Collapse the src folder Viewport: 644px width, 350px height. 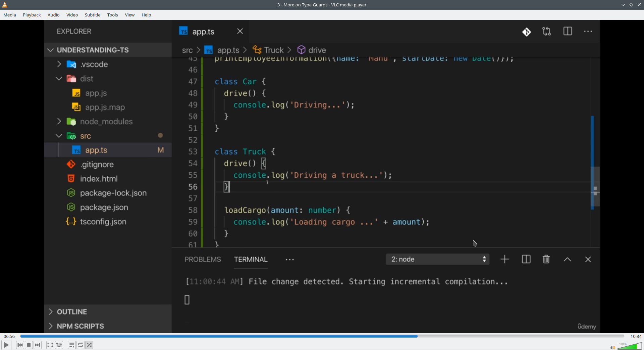click(x=108, y=136)
